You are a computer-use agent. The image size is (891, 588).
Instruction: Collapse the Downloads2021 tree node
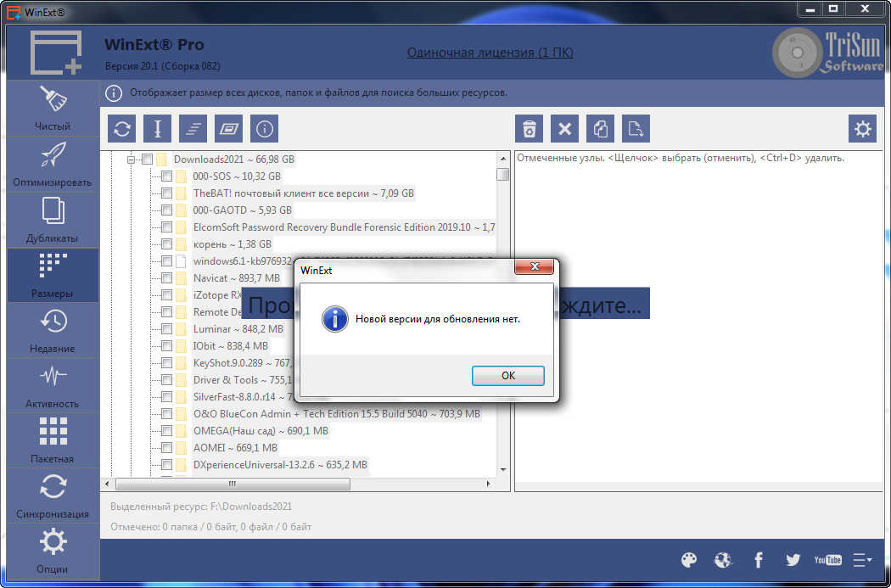[131, 160]
